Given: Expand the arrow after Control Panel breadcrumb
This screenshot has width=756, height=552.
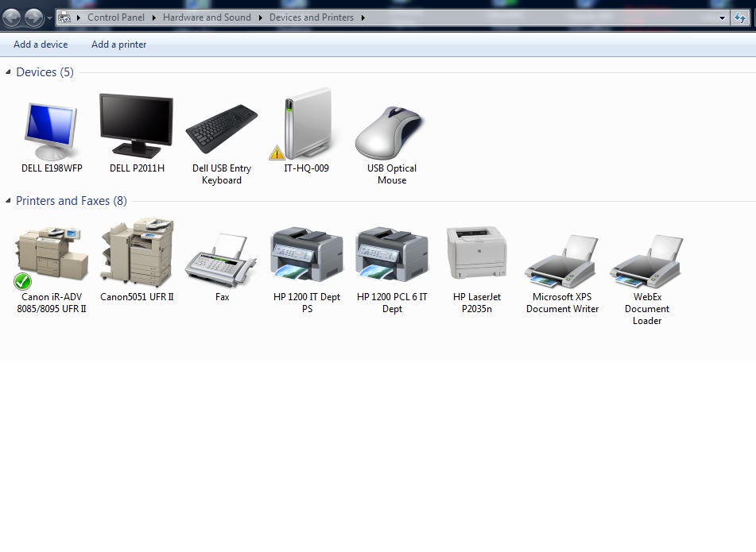Looking at the screenshot, I should pyautogui.click(x=153, y=17).
